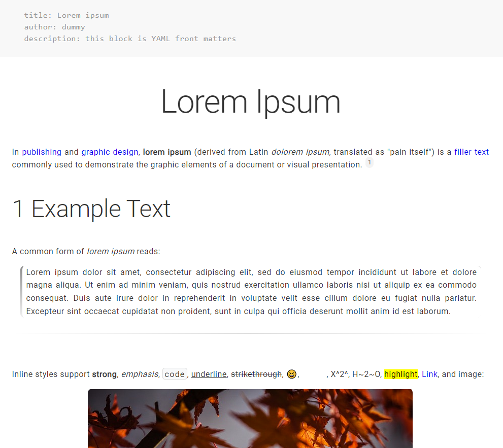Click the "1 Example Text" heading
Viewport: 503px width, 448px height.
91,209
